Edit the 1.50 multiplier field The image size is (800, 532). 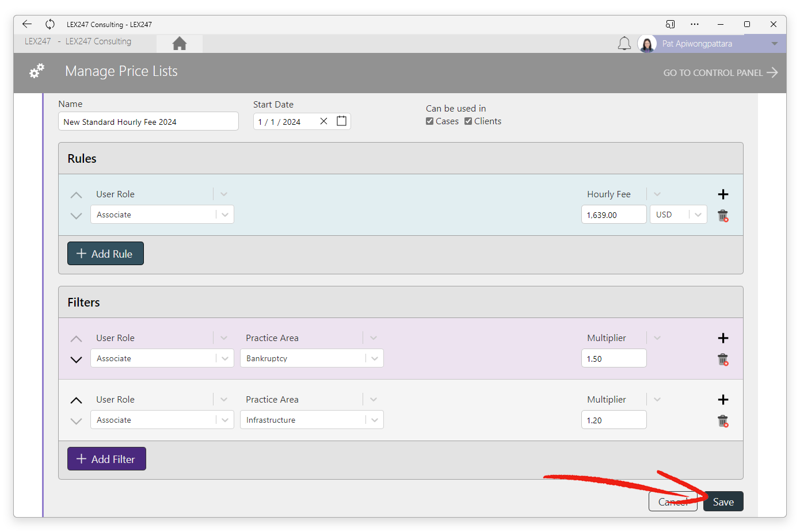614,358
